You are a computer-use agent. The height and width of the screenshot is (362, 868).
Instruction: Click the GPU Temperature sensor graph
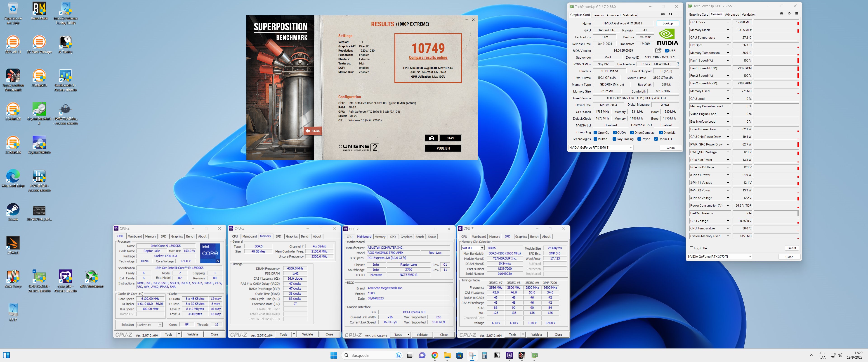pos(776,38)
